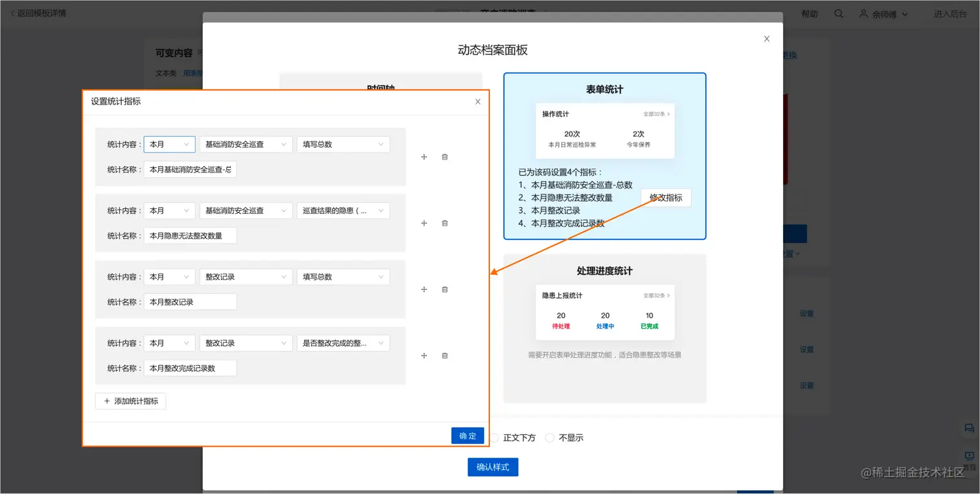
Task: Open the 教程 tutorial floating icon
Action: (x=969, y=460)
